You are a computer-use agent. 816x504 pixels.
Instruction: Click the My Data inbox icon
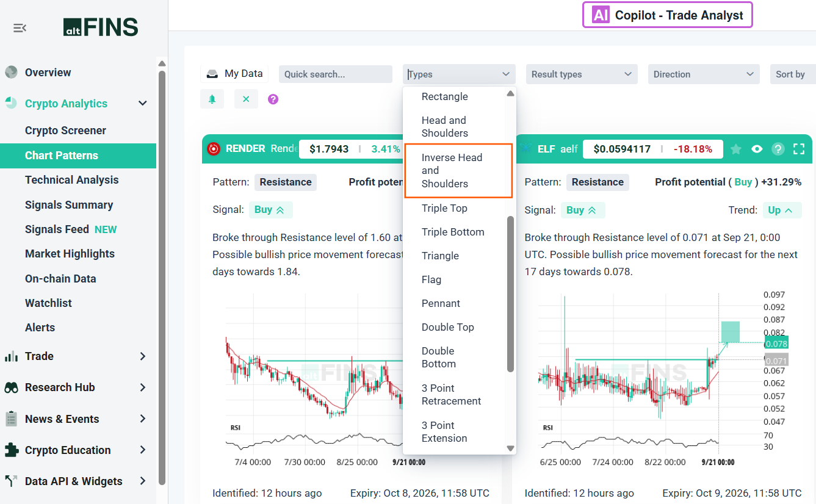pos(212,74)
